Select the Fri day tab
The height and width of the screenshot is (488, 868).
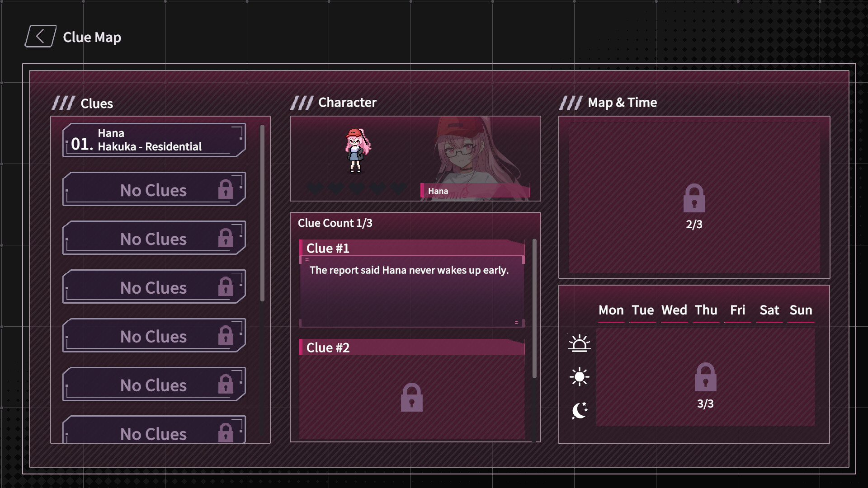click(737, 310)
